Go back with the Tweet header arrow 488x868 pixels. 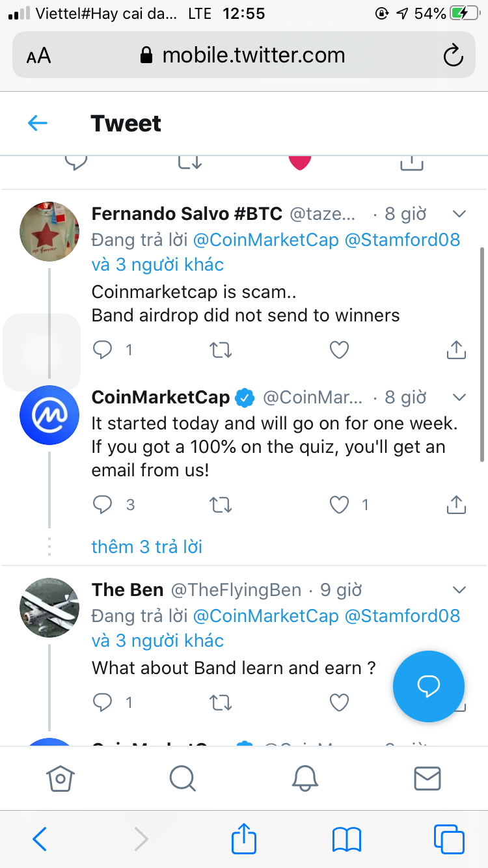tap(38, 123)
